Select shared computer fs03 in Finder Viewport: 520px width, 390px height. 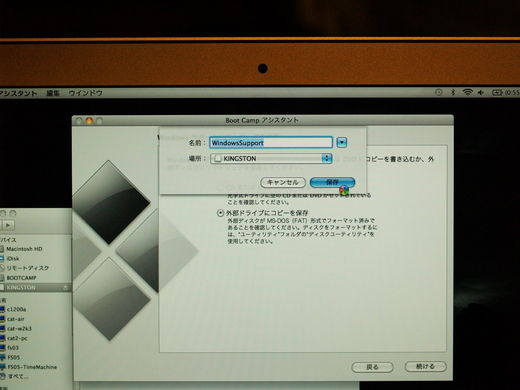pyautogui.click(x=13, y=348)
